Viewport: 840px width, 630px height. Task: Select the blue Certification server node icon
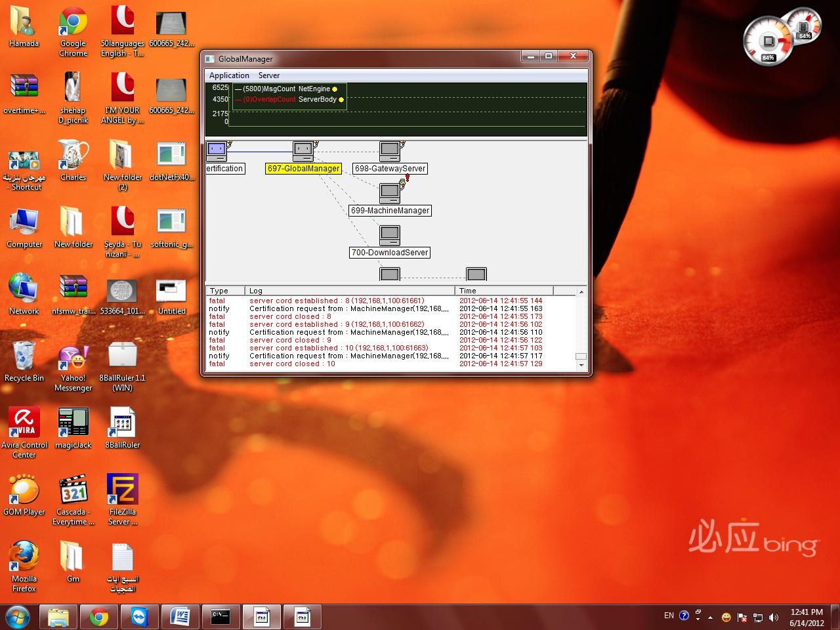217,151
